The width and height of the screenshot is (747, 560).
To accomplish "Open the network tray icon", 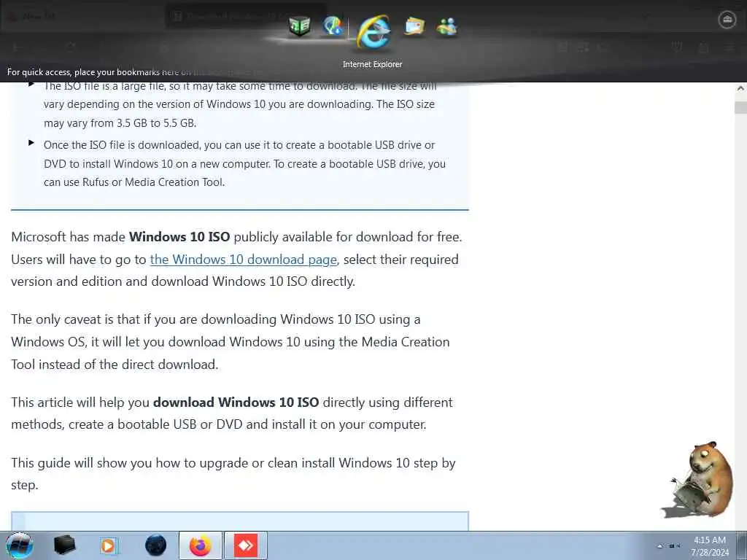I will coord(671,546).
